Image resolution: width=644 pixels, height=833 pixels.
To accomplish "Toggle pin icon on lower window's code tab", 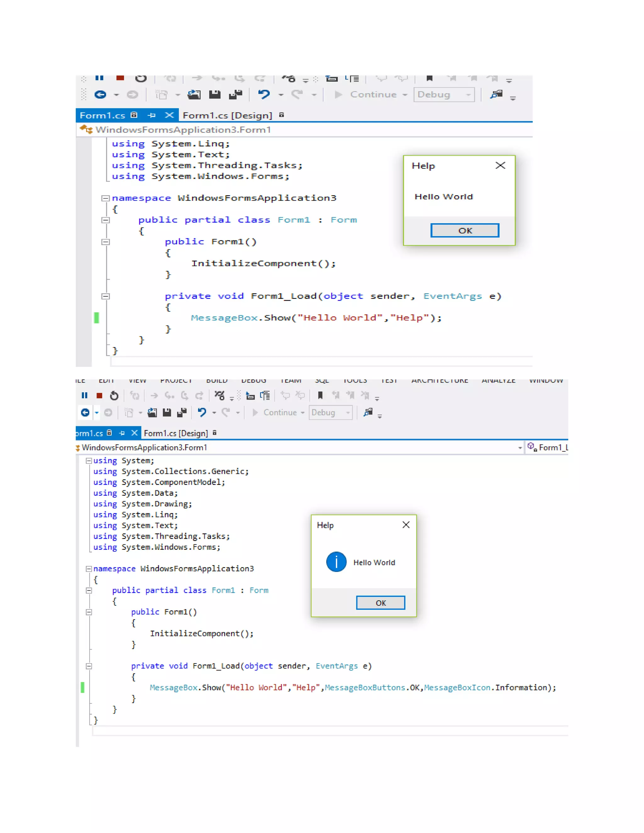I will coord(122,433).
